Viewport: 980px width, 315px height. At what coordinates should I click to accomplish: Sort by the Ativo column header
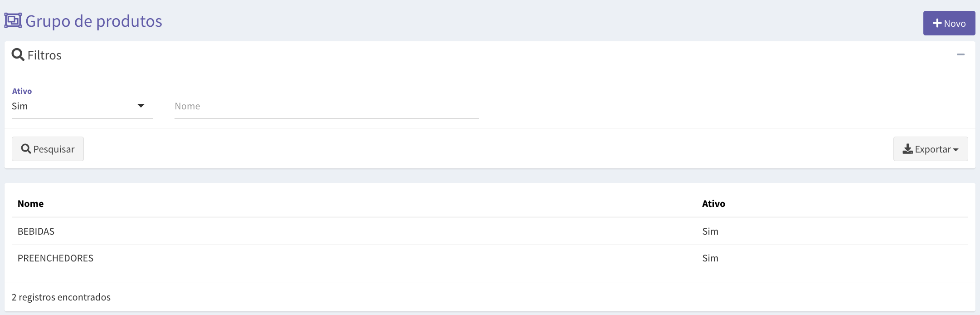point(713,204)
